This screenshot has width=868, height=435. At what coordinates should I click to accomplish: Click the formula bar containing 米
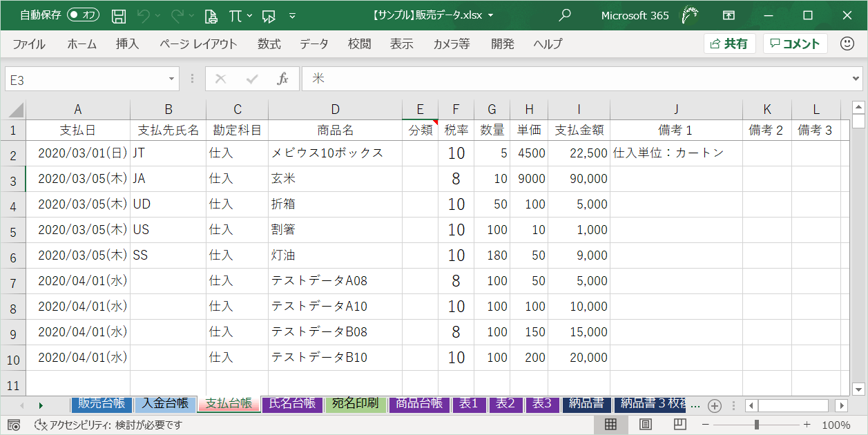(576, 79)
